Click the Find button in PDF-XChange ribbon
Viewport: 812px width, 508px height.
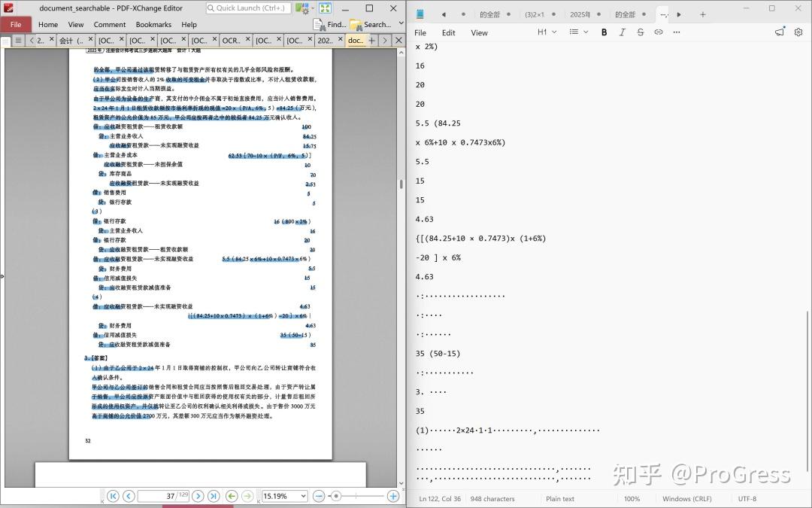[x=330, y=24]
